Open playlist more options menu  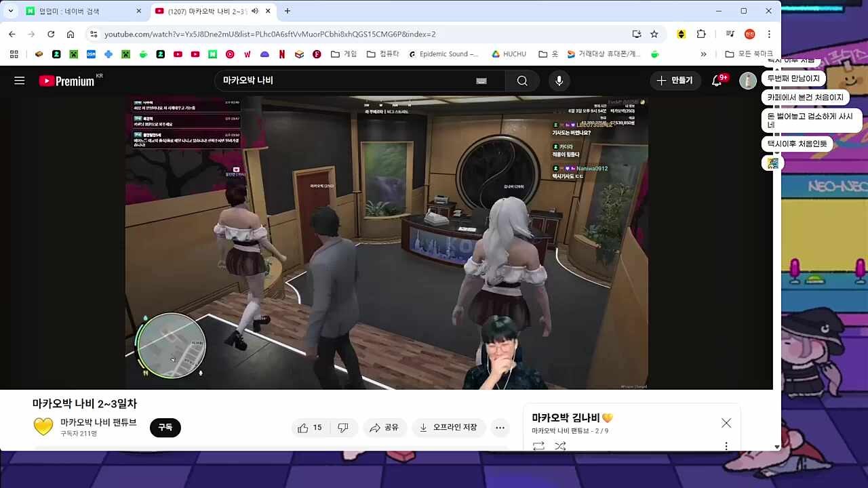(x=726, y=446)
